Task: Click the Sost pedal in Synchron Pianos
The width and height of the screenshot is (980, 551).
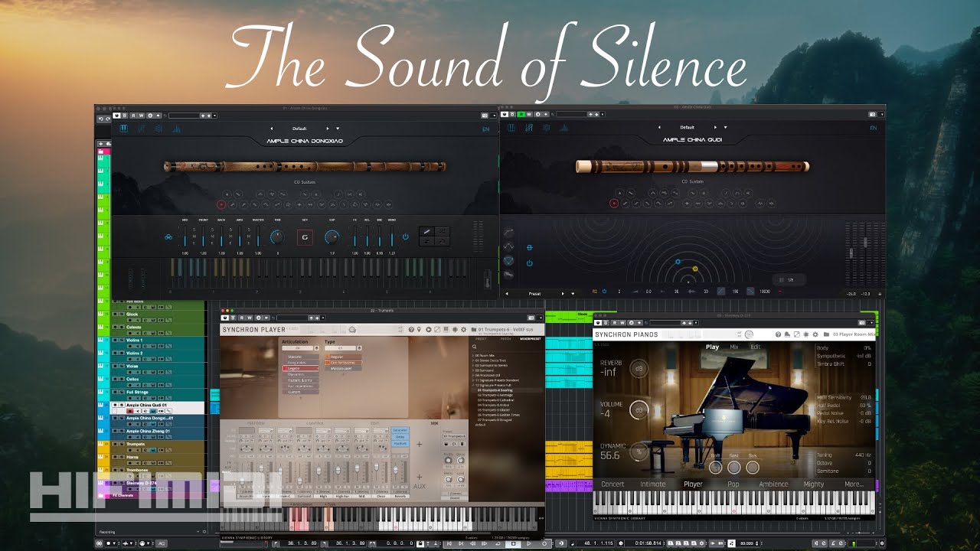Action: coord(733,467)
